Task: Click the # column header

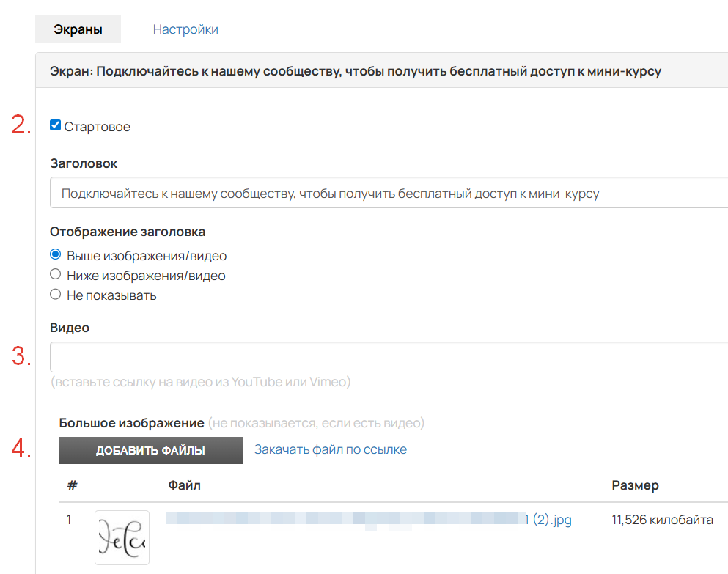Action: click(72, 485)
